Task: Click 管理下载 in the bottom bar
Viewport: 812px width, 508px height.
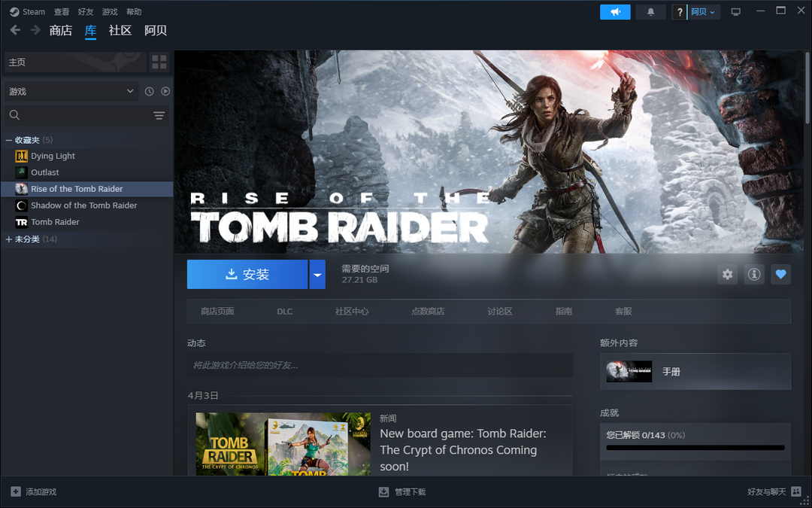Action: pos(411,492)
